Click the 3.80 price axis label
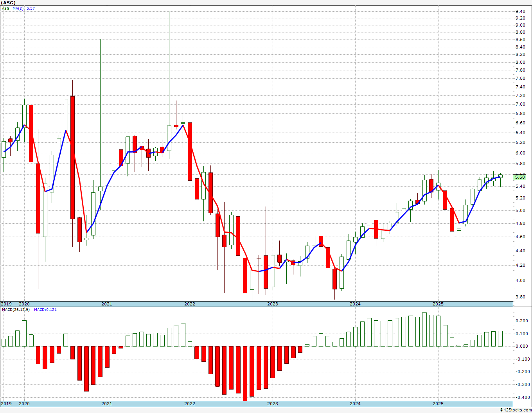Viewport: 532px width, 413px height. (520, 296)
